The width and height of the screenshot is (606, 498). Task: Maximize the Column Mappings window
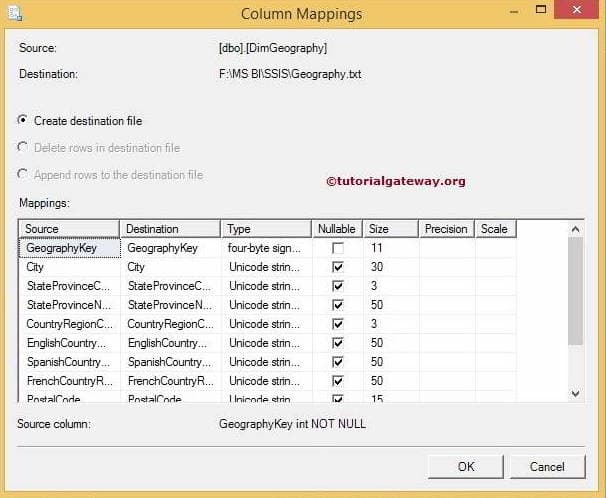pyautogui.click(x=541, y=10)
